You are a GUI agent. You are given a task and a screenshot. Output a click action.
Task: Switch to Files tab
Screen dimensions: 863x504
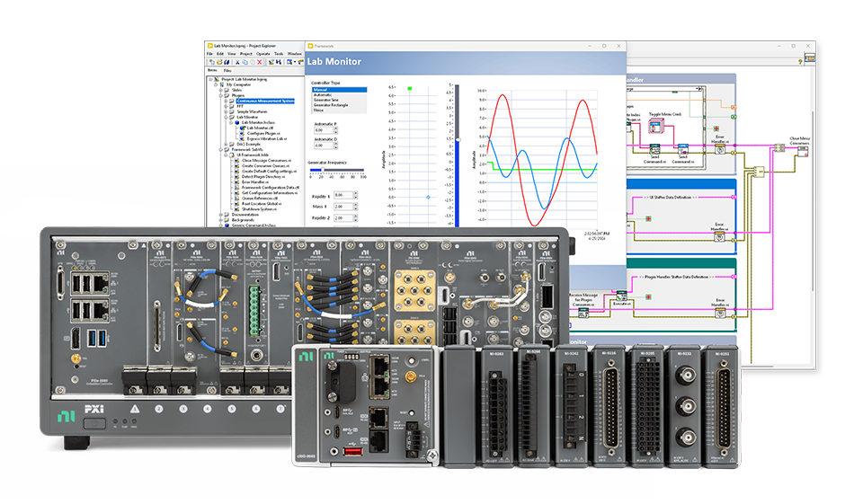(227, 70)
